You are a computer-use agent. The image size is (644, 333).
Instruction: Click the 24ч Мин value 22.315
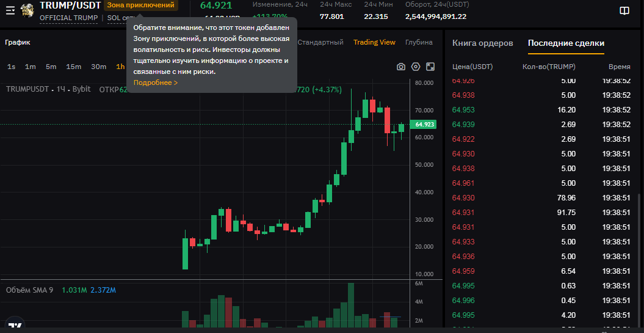pyautogui.click(x=376, y=17)
